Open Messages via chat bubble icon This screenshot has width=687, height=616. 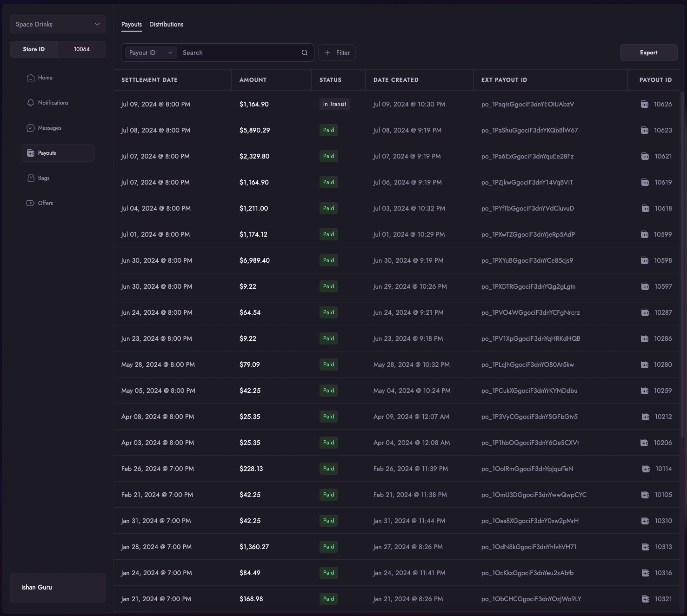tap(31, 128)
